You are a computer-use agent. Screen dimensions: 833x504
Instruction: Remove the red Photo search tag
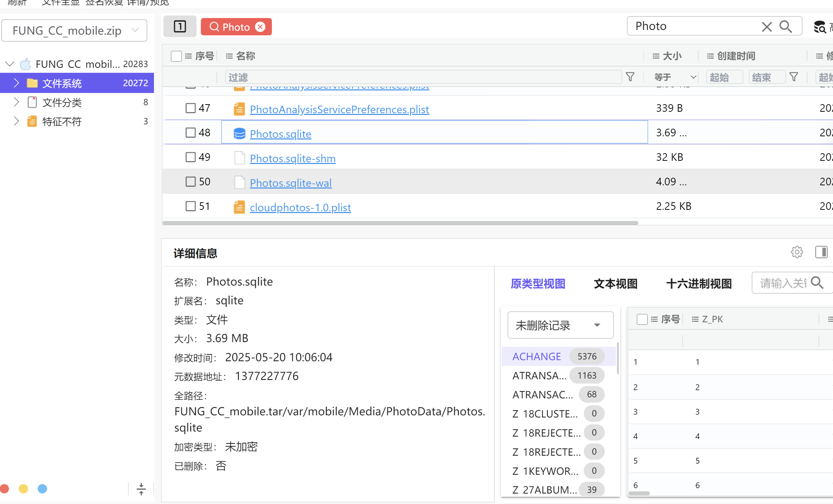pos(260,27)
